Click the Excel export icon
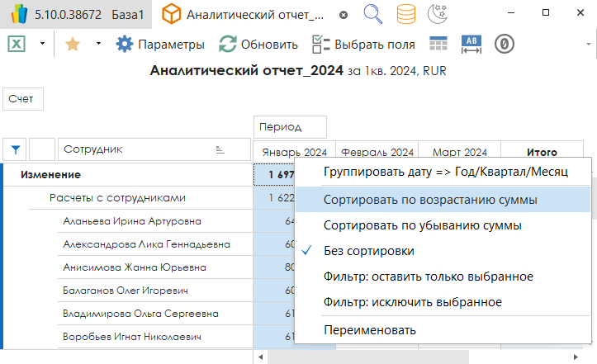The image size is (597, 364). pyautogui.click(x=15, y=45)
